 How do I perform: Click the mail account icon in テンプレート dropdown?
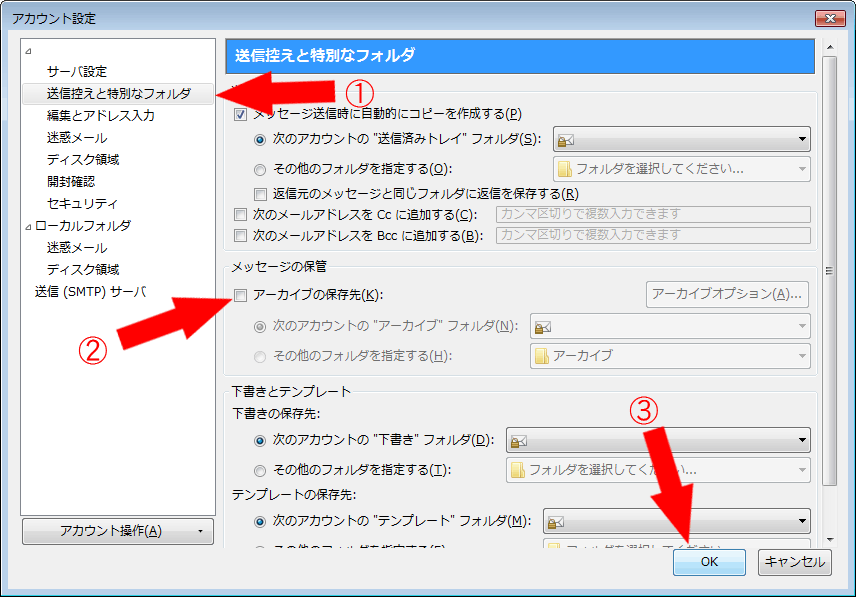556,522
